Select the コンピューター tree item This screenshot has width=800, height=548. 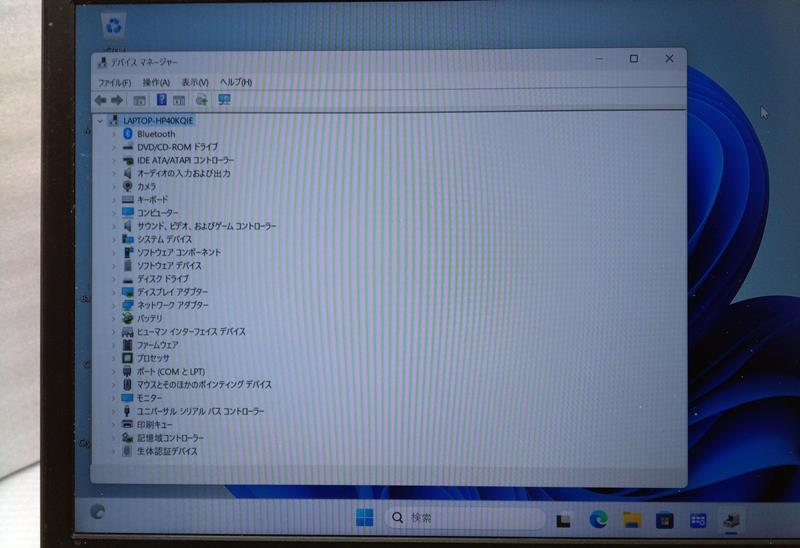coord(158,213)
